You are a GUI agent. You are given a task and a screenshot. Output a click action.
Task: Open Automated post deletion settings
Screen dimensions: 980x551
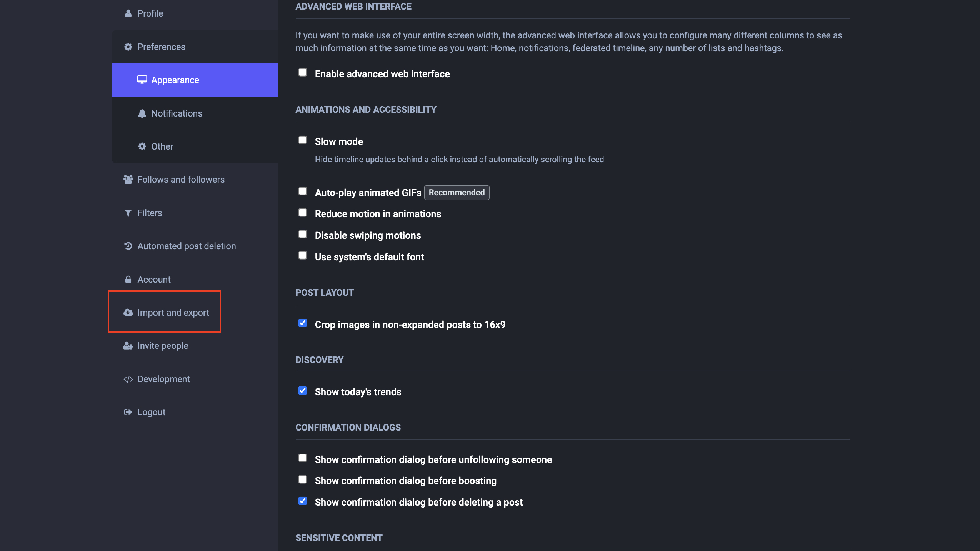(195, 246)
